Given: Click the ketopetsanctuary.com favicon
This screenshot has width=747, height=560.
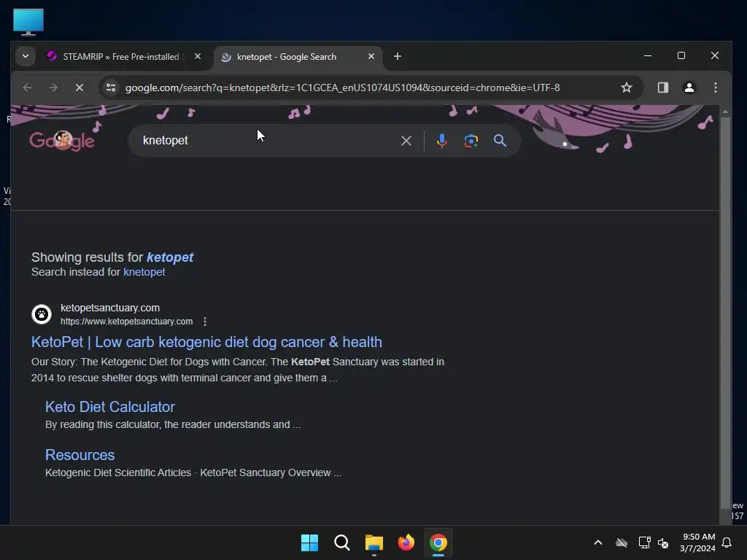Looking at the screenshot, I should point(42,314).
